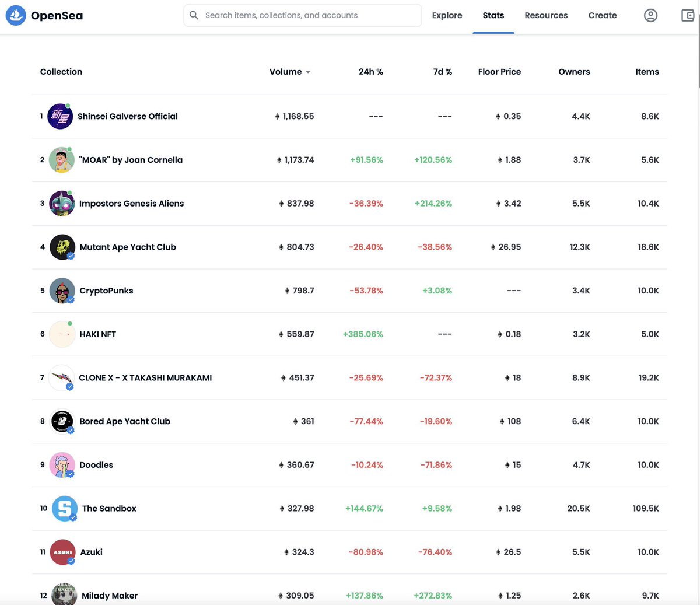
Task: Open Mutant Ape Yacht Club avatar
Action: click(62, 247)
